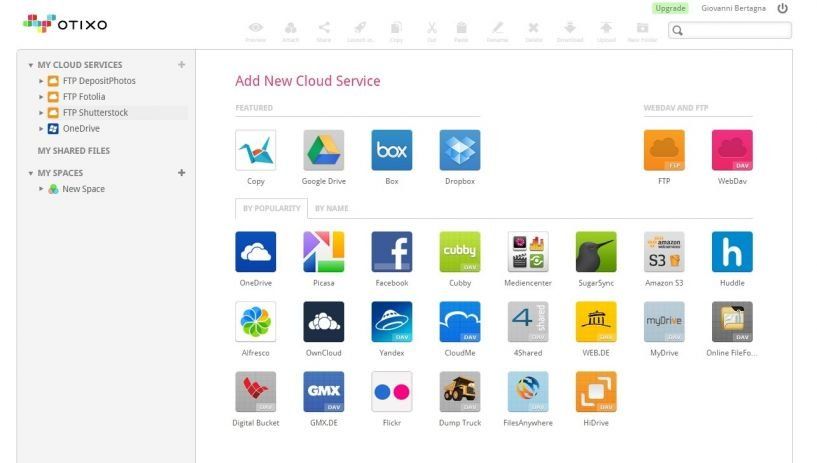Choose the Cubby service icon
This screenshot has height=463, width=817.
click(x=460, y=252)
